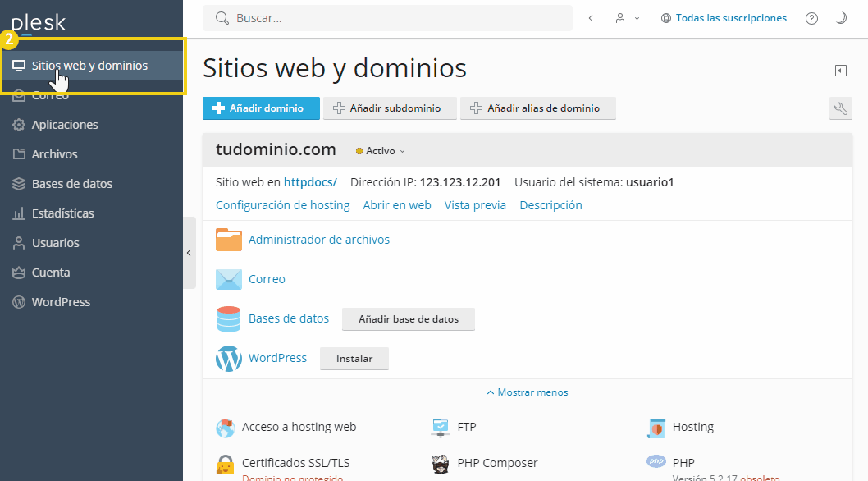Viewport: 868px width, 481px height.
Task: Click the tudominio.com domain title
Action: (x=276, y=149)
